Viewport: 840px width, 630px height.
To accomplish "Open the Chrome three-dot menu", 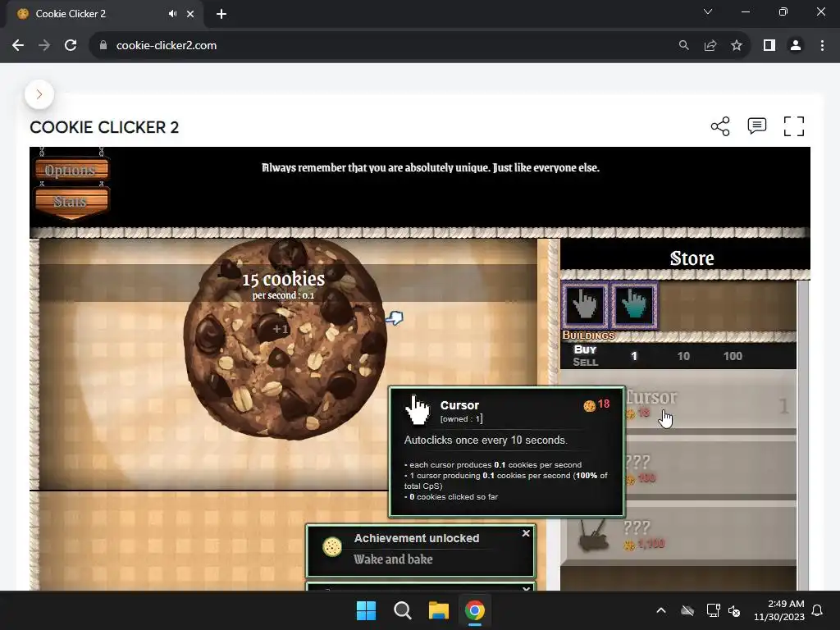I will pyautogui.click(x=822, y=46).
